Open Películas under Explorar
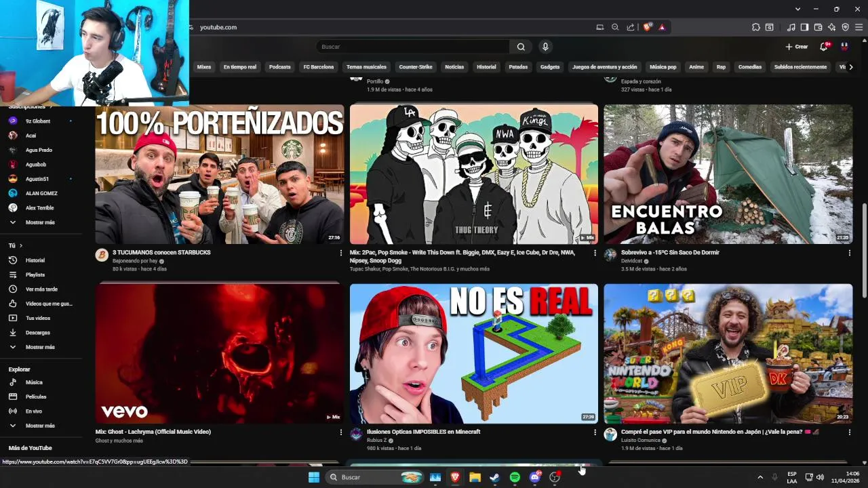The height and width of the screenshot is (488, 868). pos(41,396)
